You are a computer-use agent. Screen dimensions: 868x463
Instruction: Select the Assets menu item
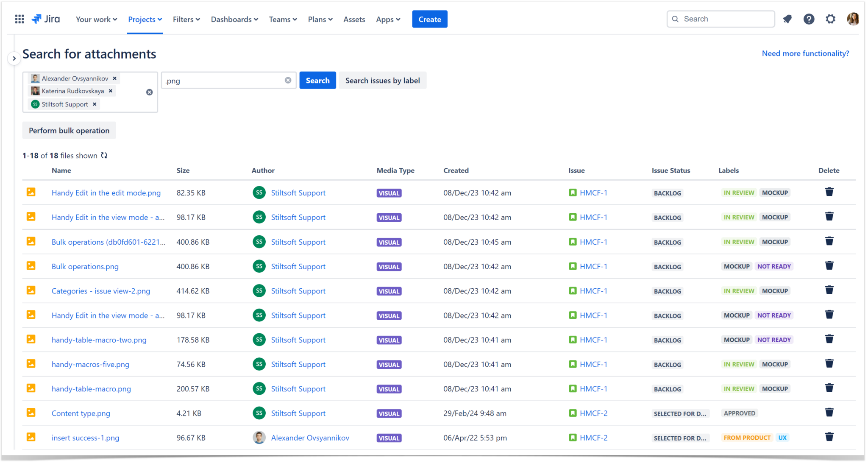(354, 19)
